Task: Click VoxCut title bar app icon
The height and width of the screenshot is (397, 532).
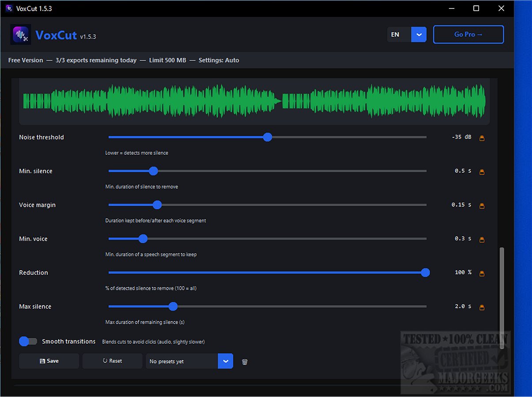Action: pos(9,8)
